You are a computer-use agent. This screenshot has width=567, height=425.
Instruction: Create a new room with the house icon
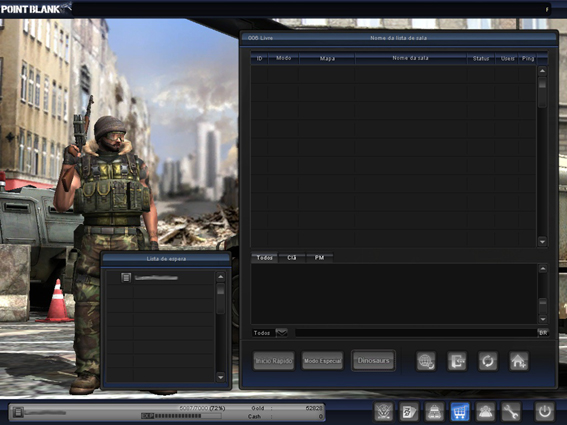tap(519, 361)
